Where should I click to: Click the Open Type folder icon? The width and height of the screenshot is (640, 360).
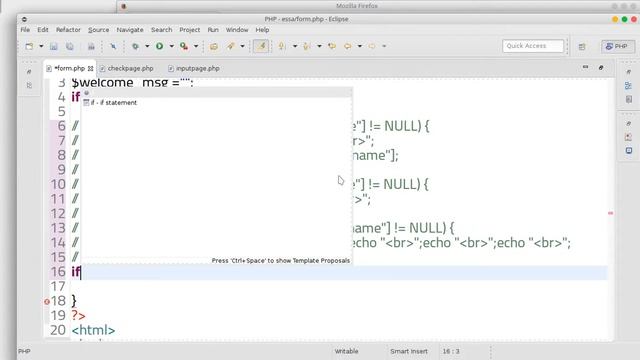click(x=213, y=46)
